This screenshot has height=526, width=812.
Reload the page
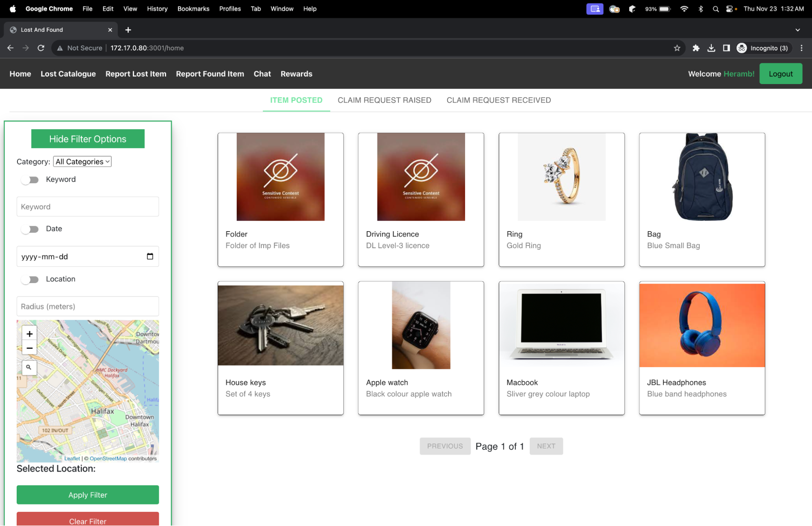tap(41, 48)
